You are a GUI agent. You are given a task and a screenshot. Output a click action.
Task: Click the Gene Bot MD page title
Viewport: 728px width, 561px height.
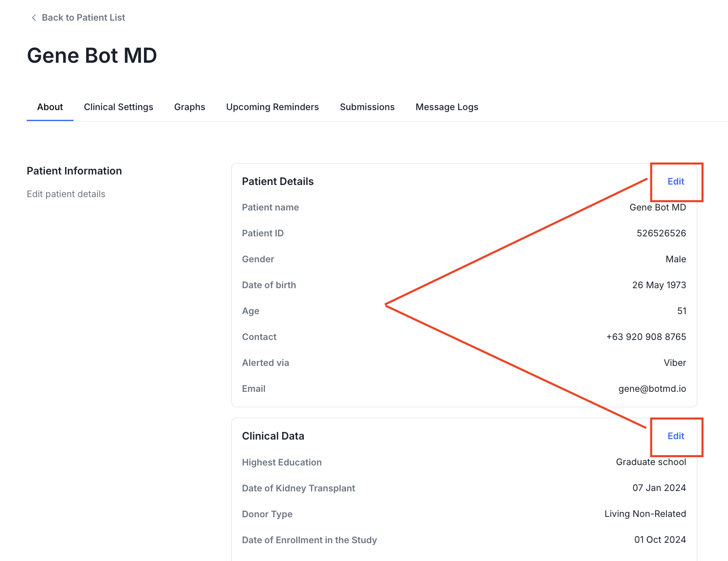tap(92, 55)
